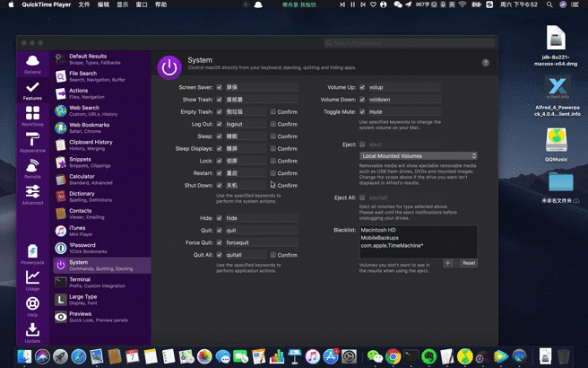Edit the logout keyword field
Viewport: 588px width, 368px height.
[246, 124]
